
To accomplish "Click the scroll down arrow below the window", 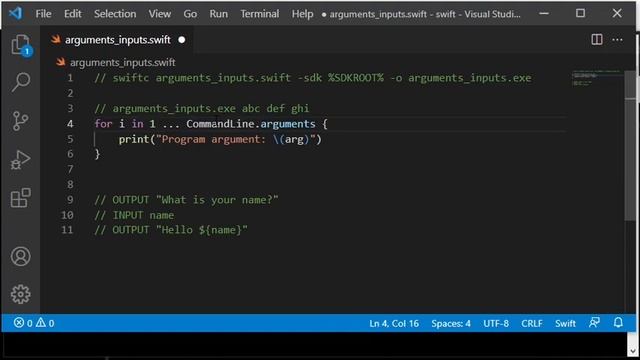I will [633, 351].
